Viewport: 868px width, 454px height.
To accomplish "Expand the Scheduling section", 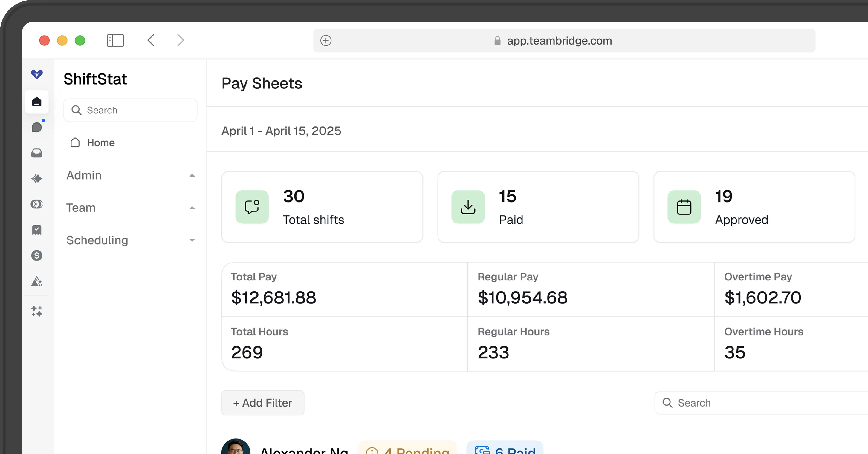I will pos(192,240).
